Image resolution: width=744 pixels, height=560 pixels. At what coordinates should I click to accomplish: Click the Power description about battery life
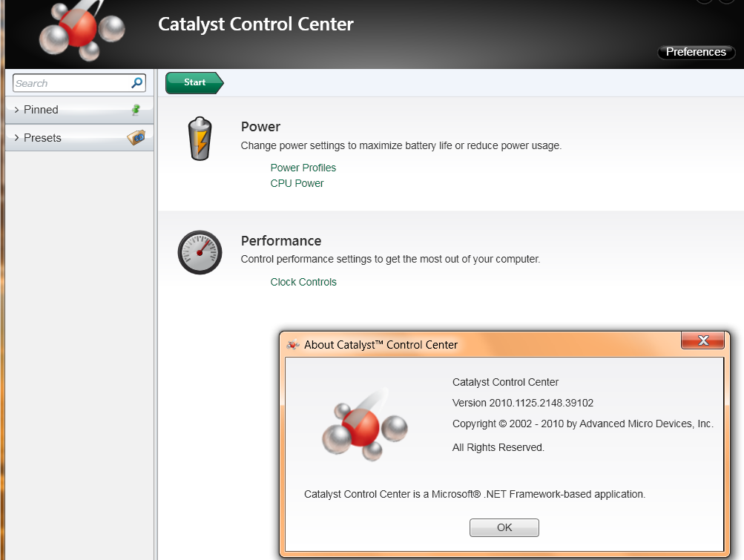(401, 145)
